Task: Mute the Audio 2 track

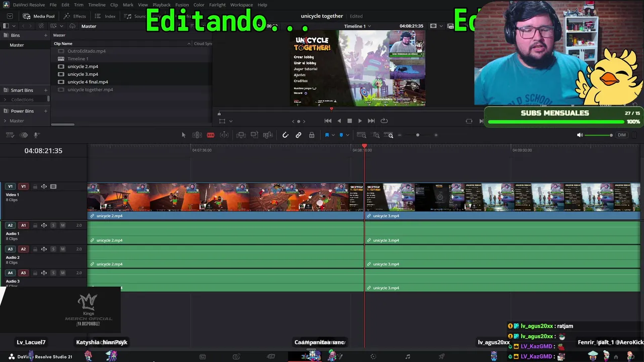Action: coord(62,249)
